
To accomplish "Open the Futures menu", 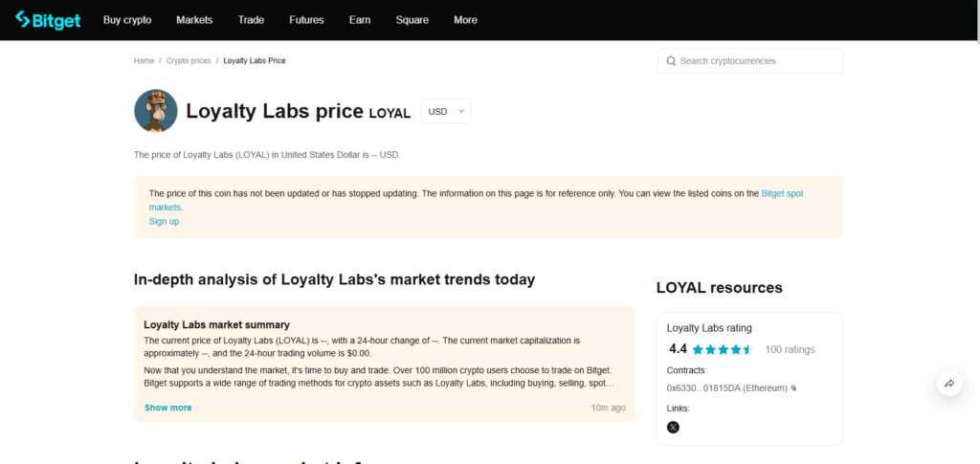I will coord(306,20).
